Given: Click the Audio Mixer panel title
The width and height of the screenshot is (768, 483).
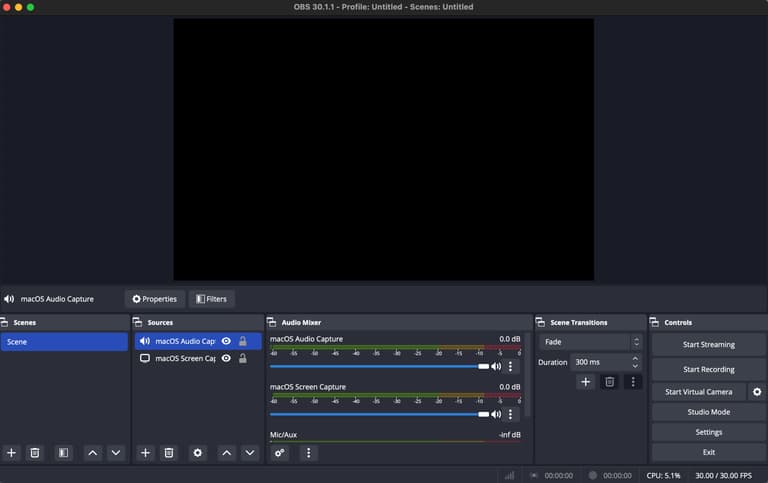Looking at the screenshot, I should pyautogui.click(x=301, y=322).
